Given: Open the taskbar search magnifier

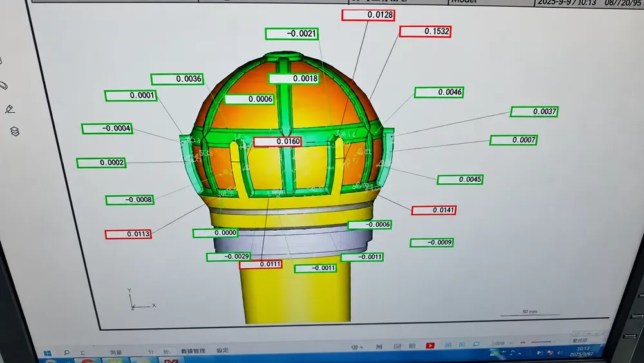Looking at the screenshot, I should pyautogui.click(x=66, y=353).
